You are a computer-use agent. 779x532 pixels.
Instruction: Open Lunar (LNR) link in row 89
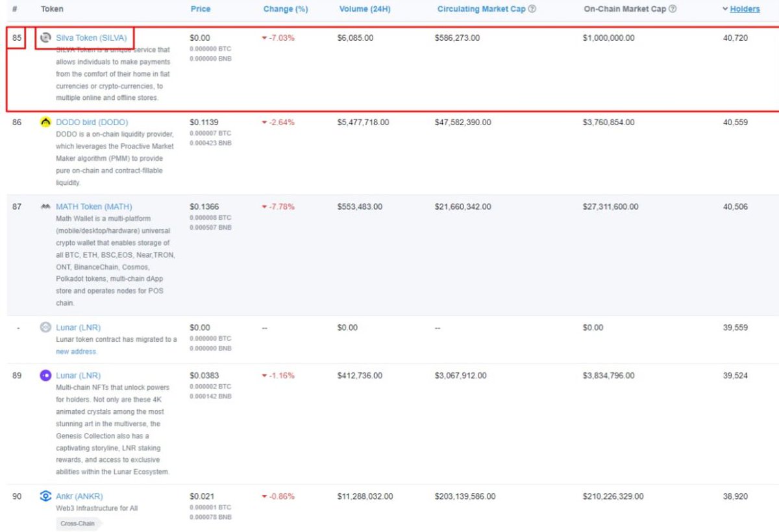pos(79,376)
